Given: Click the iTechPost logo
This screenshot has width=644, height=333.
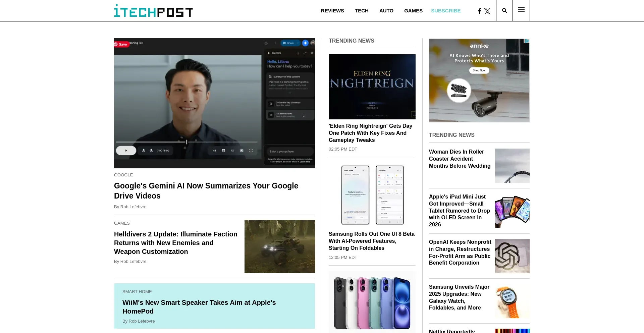Looking at the screenshot, I should tap(153, 11).
